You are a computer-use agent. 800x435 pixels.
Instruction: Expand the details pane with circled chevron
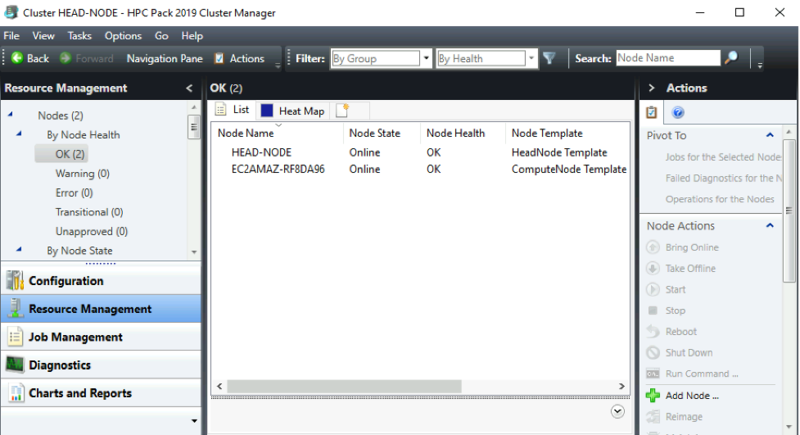[x=617, y=412]
